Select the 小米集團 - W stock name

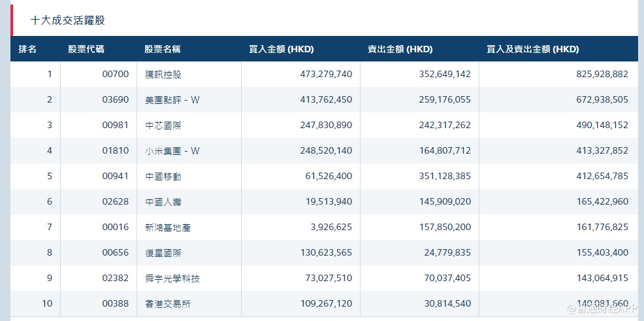tap(172, 151)
